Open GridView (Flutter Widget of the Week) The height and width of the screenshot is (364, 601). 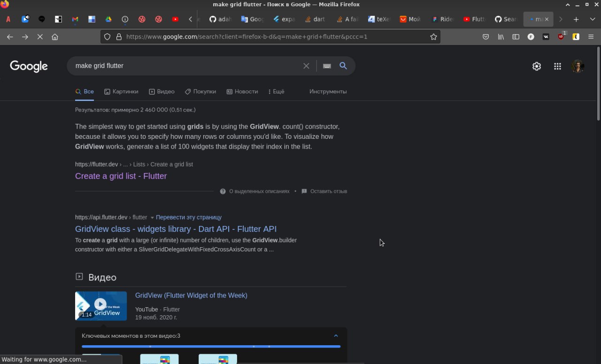(x=191, y=295)
